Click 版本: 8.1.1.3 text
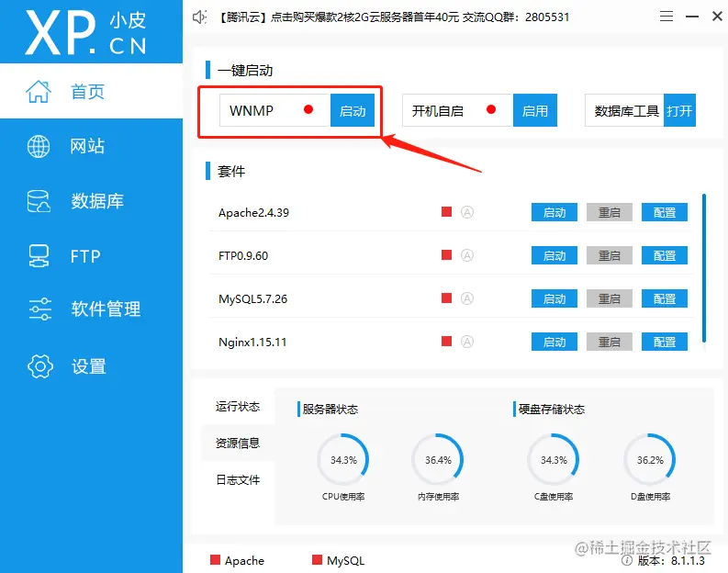 (x=671, y=560)
